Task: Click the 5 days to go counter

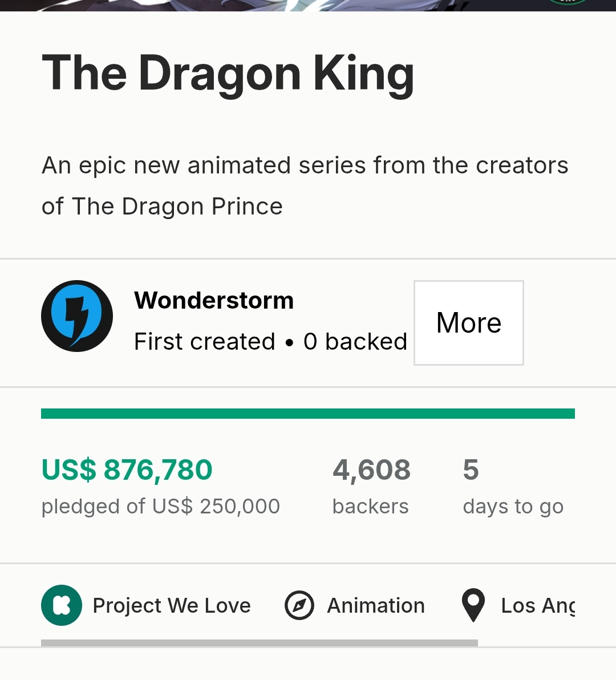Action: [471, 470]
